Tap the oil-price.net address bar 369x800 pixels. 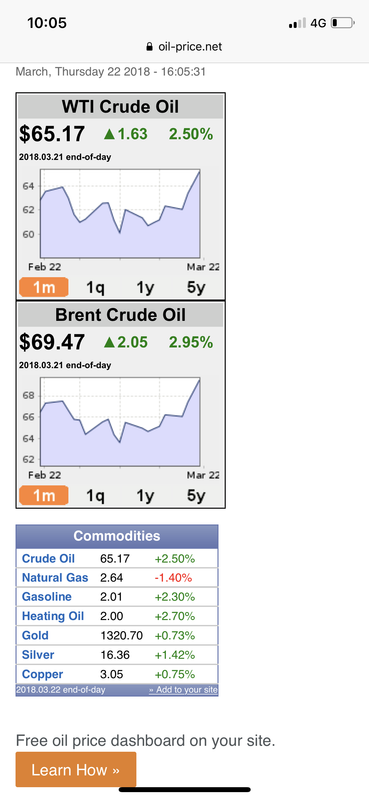point(184,47)
